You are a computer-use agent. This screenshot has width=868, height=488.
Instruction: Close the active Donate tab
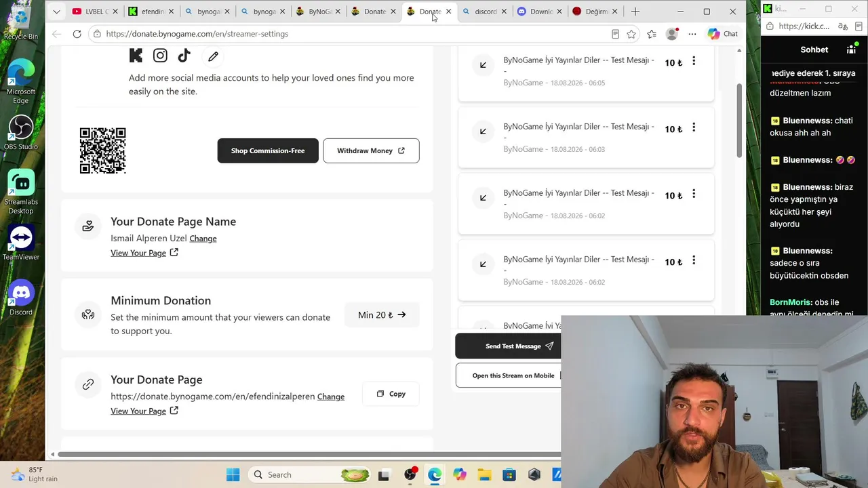(x=448, y=12)
